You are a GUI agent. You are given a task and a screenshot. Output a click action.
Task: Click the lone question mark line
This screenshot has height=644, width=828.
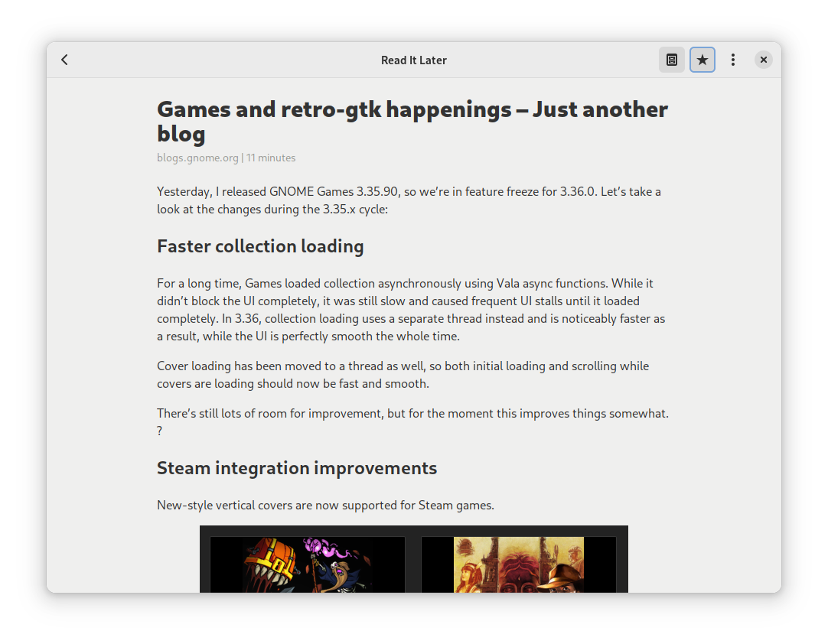pos(160,431)
